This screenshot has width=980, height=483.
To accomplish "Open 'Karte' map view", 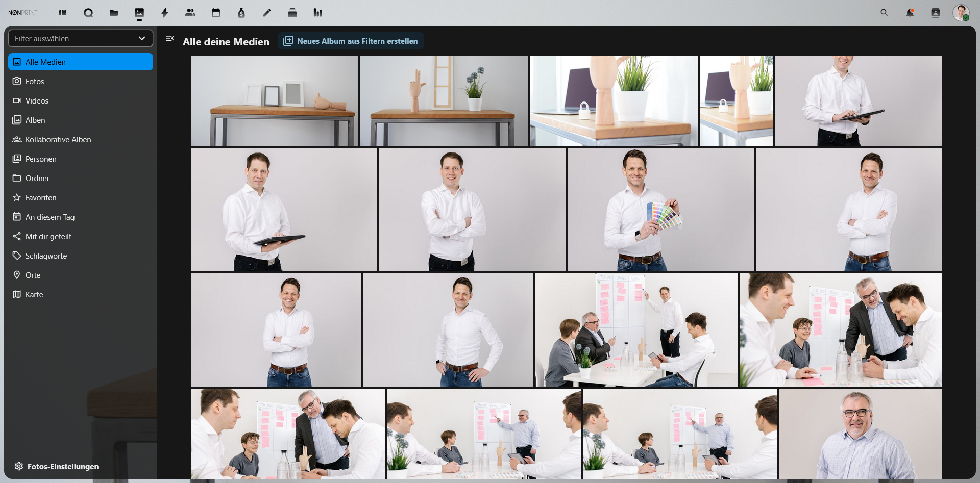I will [34, 295].
